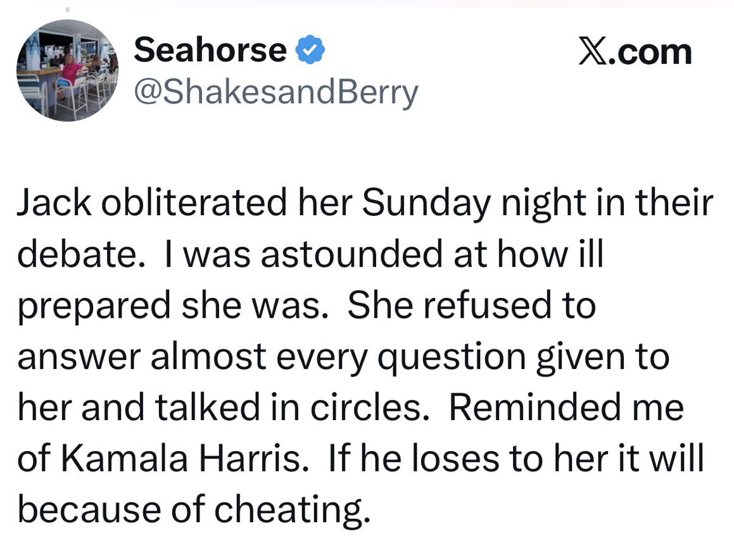Click the blue verified checkmark badge
Image resolution: width=734 pixels, height=560 pixels.
(310, 50)
